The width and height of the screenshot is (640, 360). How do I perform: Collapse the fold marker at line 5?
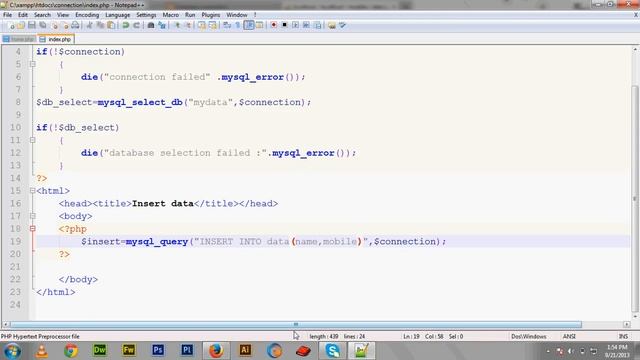33,64
